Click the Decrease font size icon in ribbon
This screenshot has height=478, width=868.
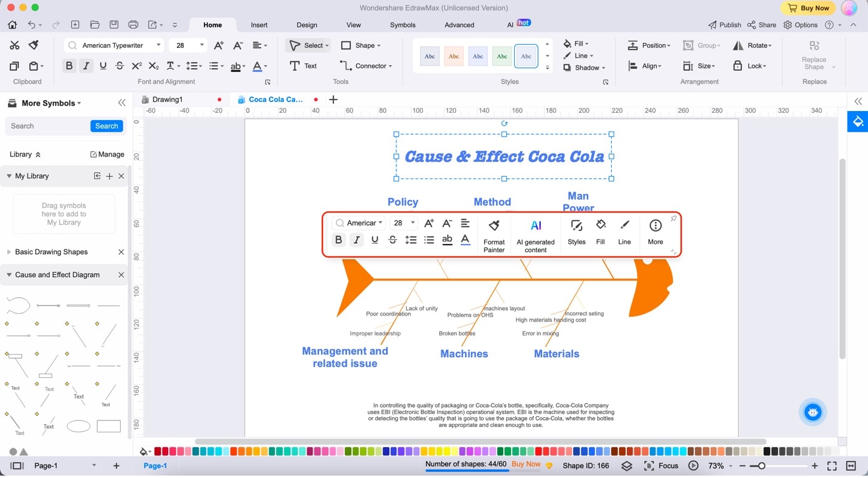(238, 45)
